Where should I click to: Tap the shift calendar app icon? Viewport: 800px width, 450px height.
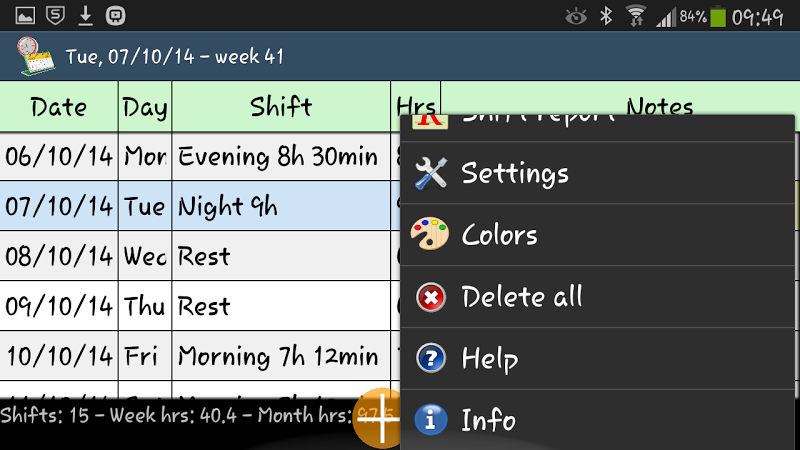pyautogui.click(x=35, y=56)
